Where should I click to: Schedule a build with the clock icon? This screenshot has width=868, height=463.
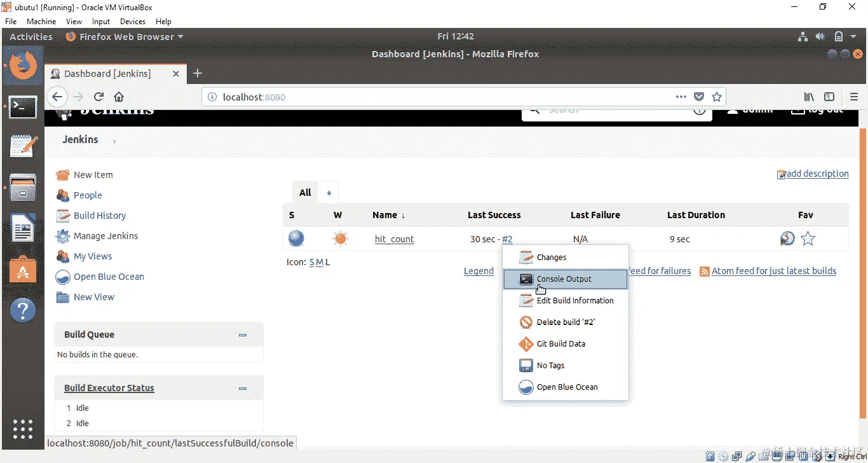click(x=787, y=239)
